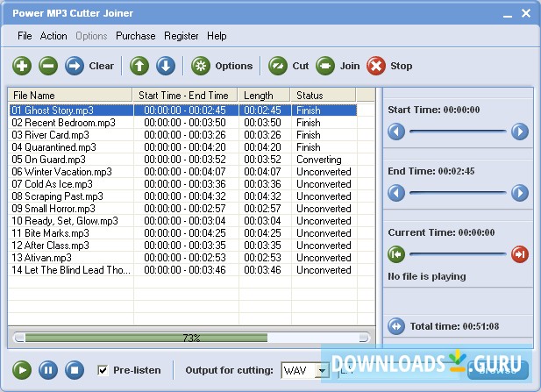Click the blue arrow Clear icon
Screen dimensions: 541x392
(75, 66)
